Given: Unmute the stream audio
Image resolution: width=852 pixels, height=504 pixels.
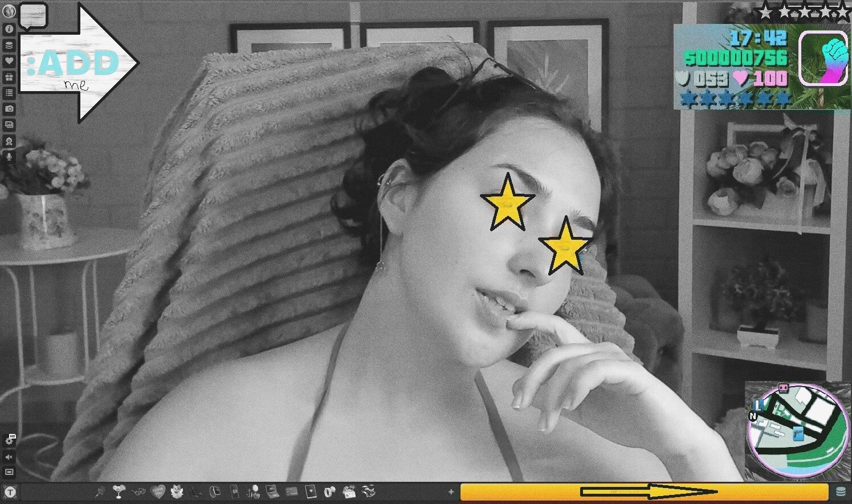Looking at the screenshot, I should coord(9,457).
